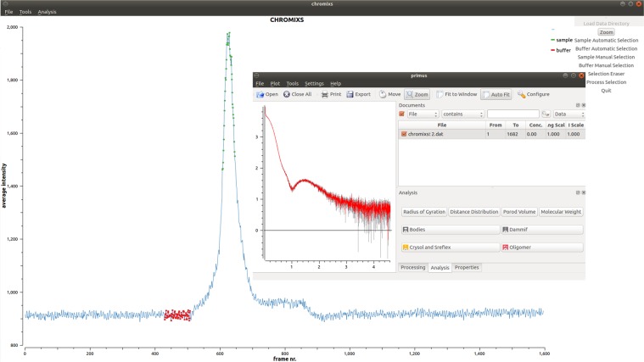Click the red buffer legend entry
This screenshot has width=644, height=362.
(x=561, y=51)
